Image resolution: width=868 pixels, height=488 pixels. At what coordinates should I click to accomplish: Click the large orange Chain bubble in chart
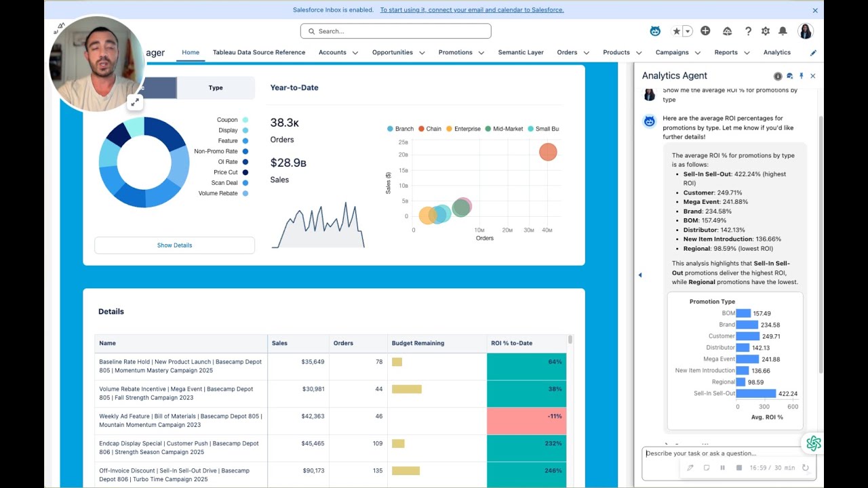coord(548,152)
